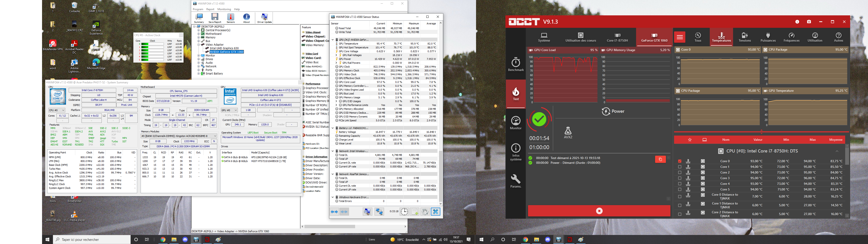Open the CPU #0 dropdown in System Summary
The width and height of the screenshot is (868, 244).
[x=57, y=110]
